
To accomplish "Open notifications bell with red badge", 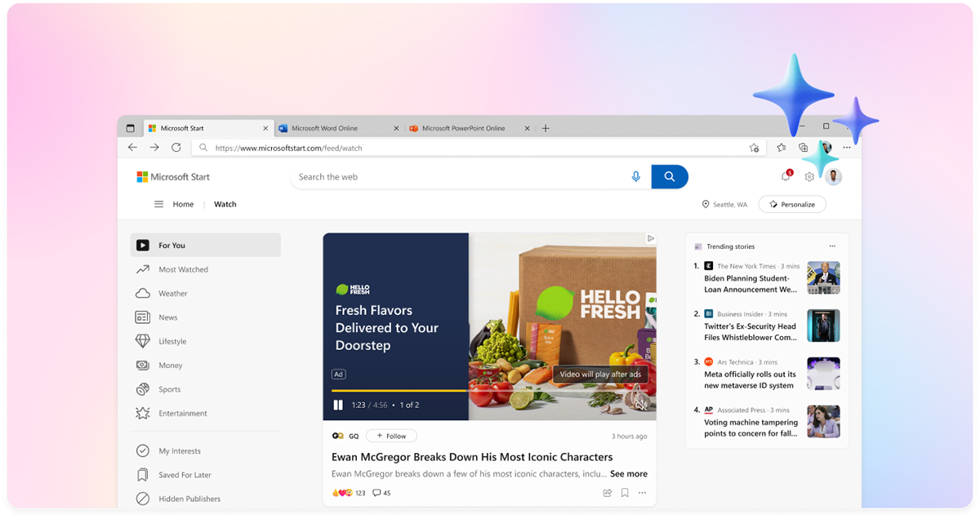I will (x=786, y=176).
